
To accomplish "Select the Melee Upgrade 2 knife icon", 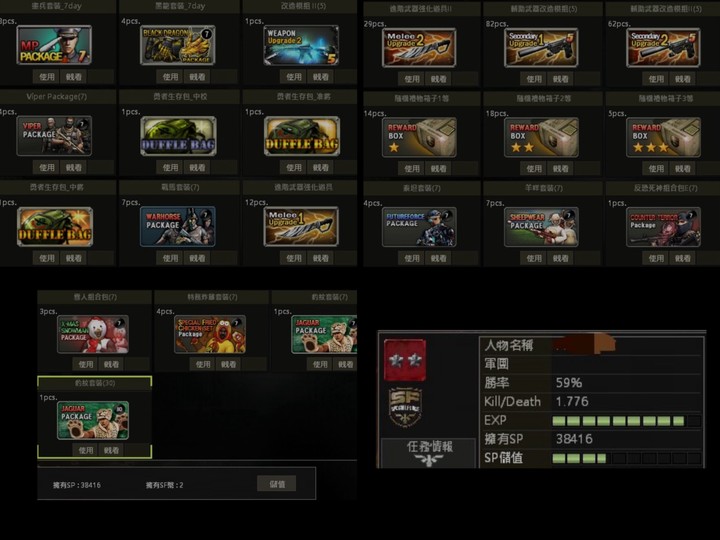I will (419, 47).
